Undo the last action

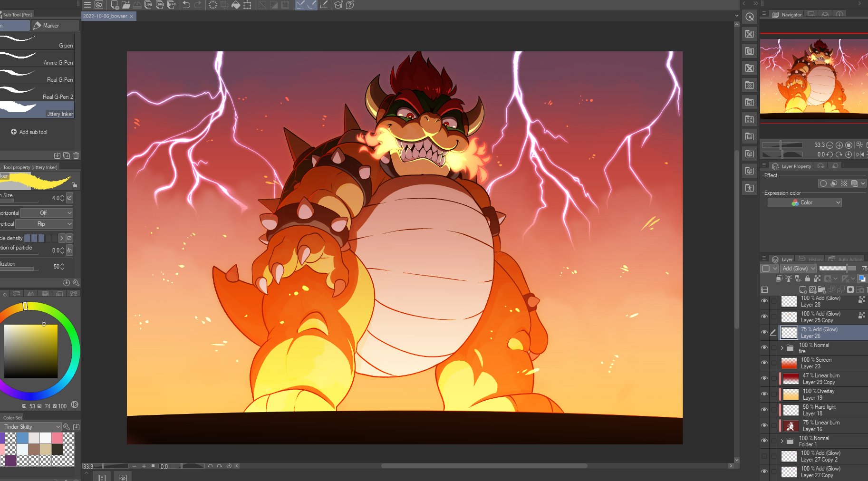pos(186,5)
